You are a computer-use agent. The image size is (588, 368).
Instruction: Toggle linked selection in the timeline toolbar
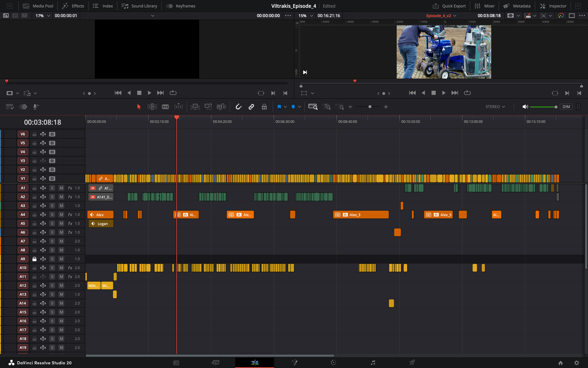coord(251,107)
